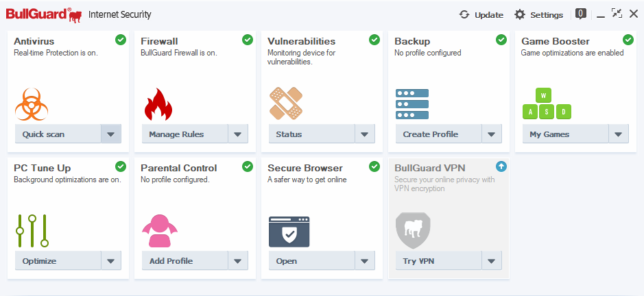Click the Firewall flame icon

point(158,104)
